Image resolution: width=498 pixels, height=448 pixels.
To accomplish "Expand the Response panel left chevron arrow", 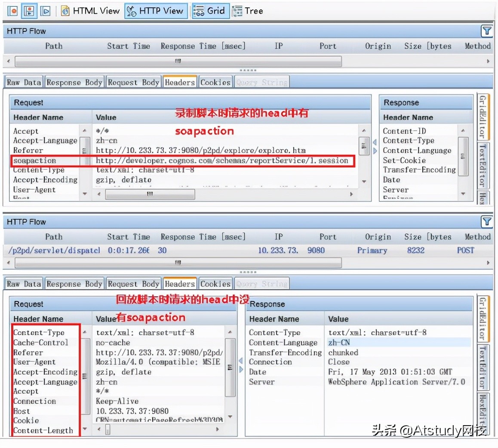I will coord(374,142).
